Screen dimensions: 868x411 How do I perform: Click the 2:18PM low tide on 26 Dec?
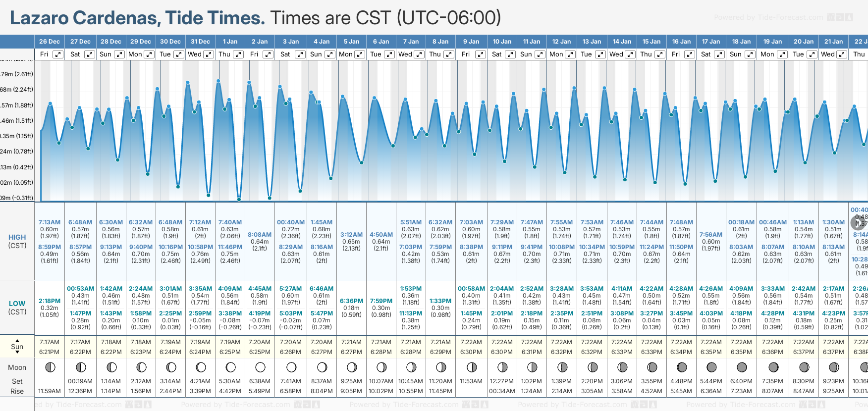point(50,301)
